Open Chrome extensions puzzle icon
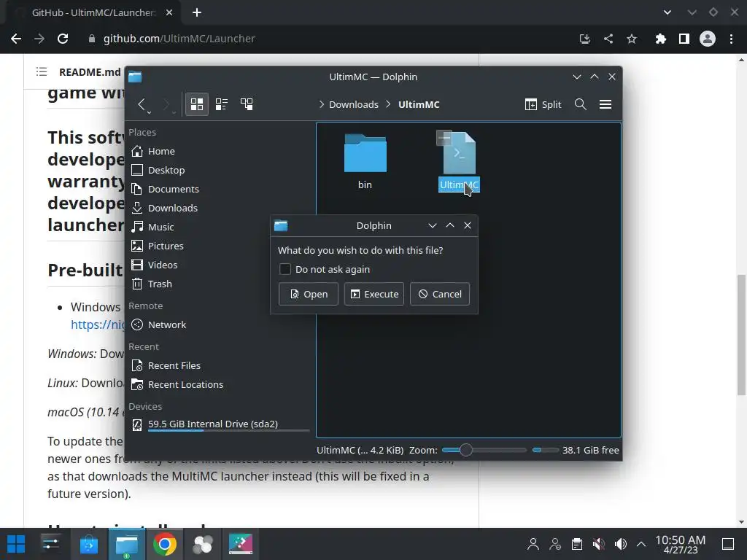This screenshot has height=560, width=747. 660,39
